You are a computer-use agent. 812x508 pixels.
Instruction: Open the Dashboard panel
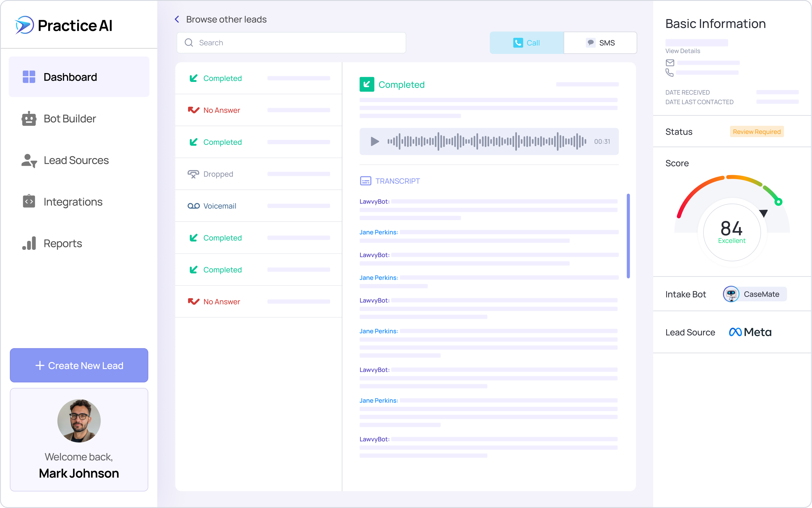[x=70, y=77]
